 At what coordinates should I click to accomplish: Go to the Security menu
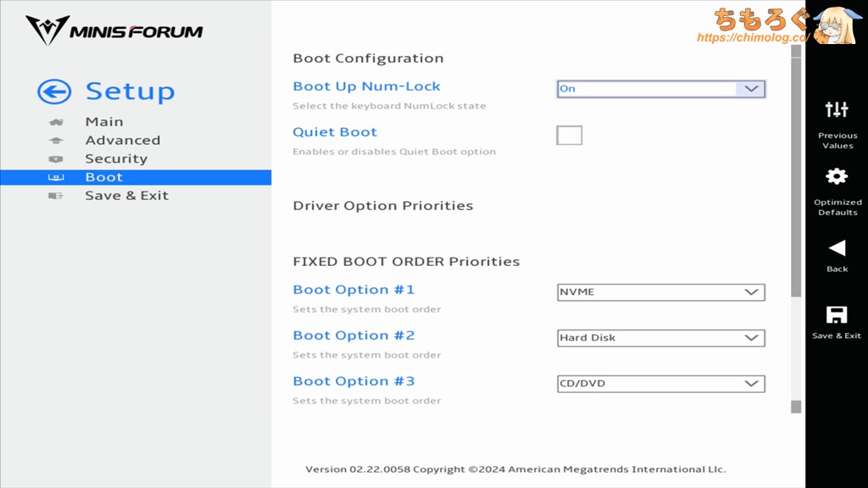pyautogui.click(x=116, y=159)
